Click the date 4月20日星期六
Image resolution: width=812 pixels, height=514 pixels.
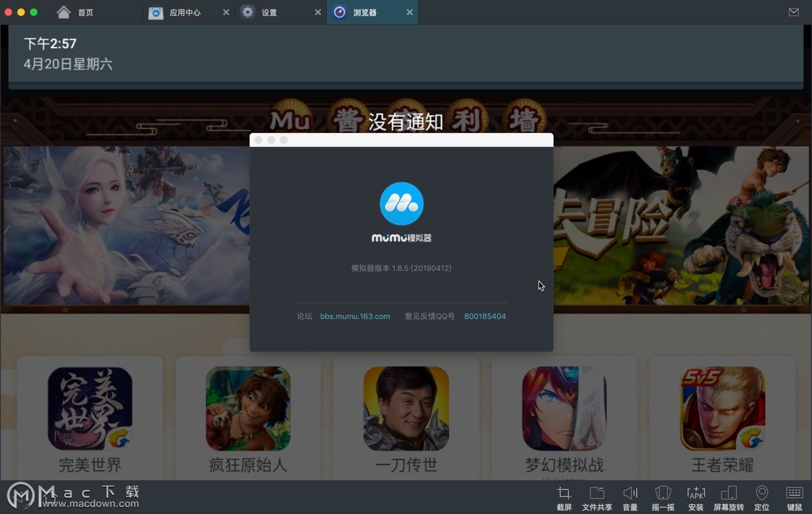68,64
